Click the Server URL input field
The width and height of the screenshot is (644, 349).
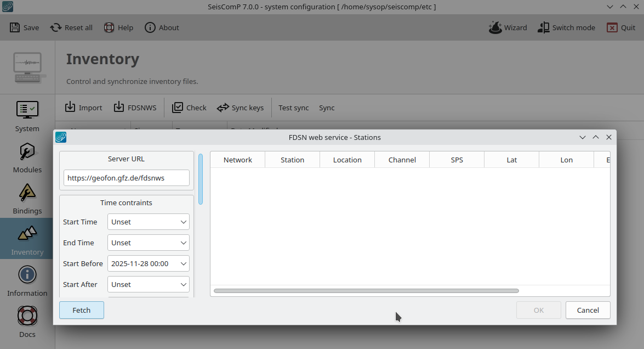(x=126, y=178)
